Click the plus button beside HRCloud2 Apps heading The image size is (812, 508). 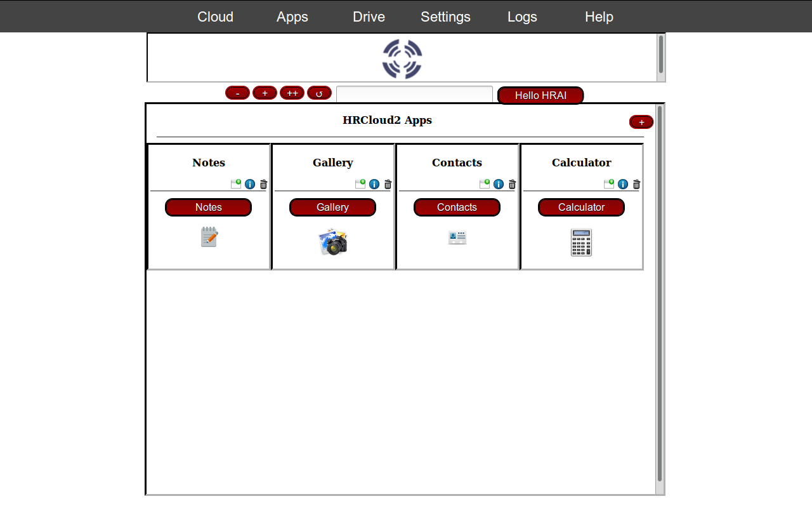641,122
